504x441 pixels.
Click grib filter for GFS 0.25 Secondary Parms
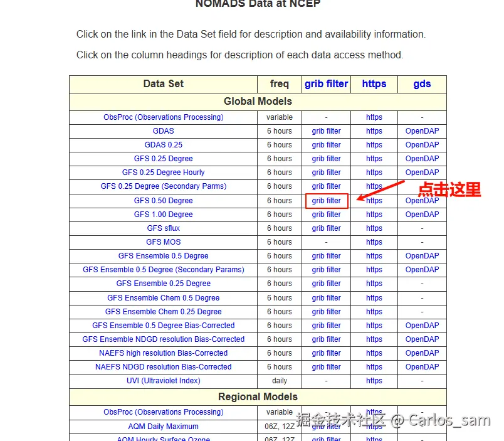[x=326, y=186]
